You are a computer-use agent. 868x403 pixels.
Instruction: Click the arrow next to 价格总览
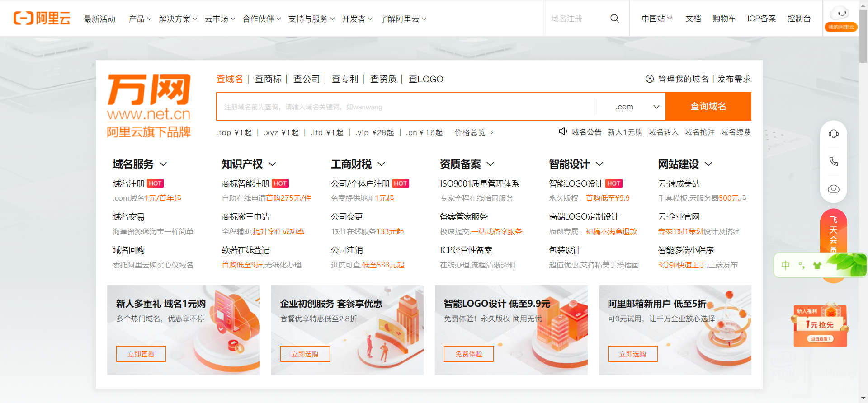click(x=492, y=132)
